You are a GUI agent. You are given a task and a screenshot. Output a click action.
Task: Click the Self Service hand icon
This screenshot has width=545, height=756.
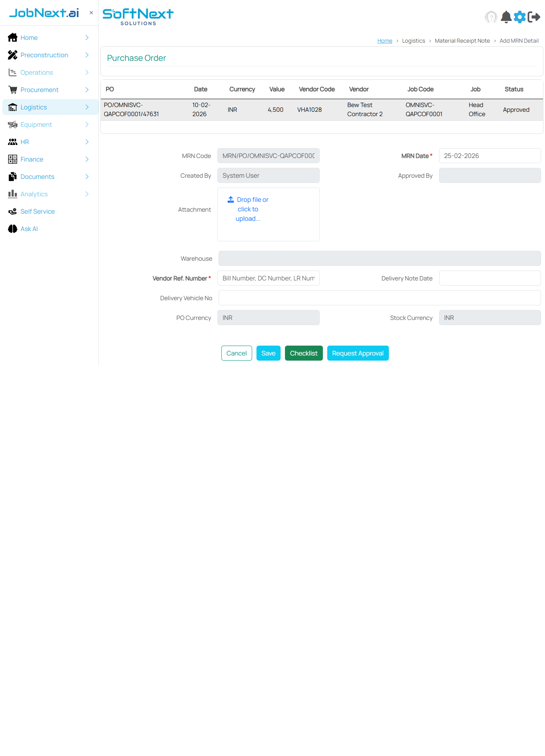coord(13,211)
